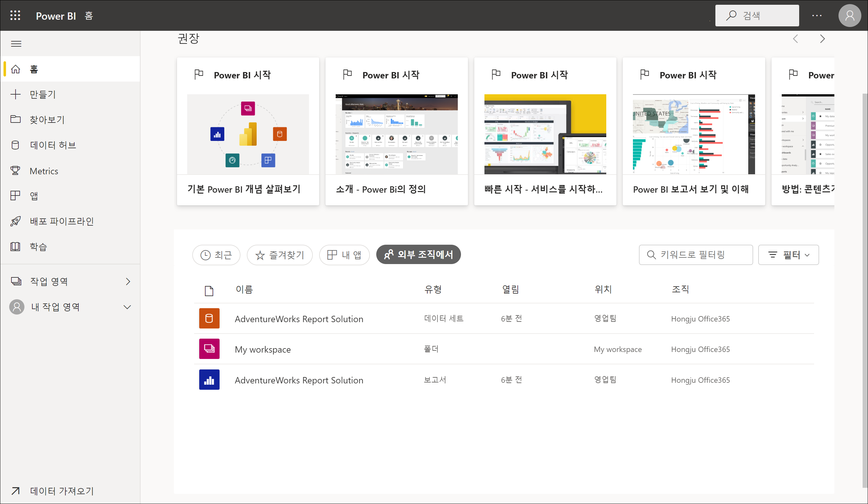Click the user profile avatar icon
Viewport: 868px width, 504px height.
point(849,16)
